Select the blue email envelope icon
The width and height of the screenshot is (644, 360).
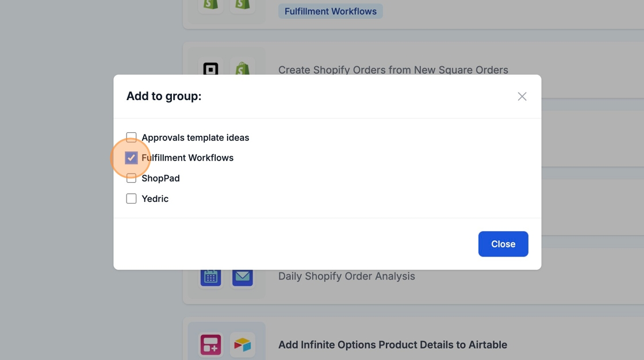[x=242, y=277]
